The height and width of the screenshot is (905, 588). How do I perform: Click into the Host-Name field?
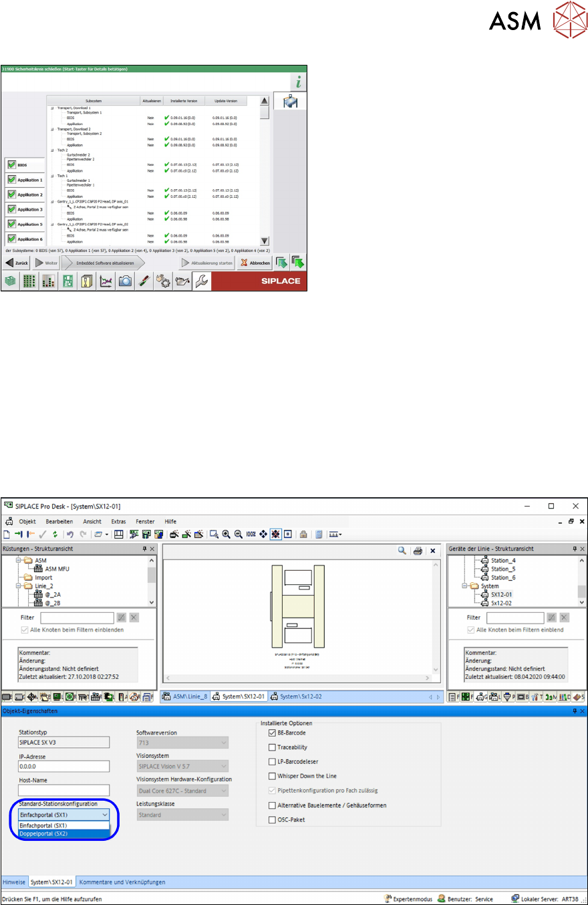pos(63,791)
